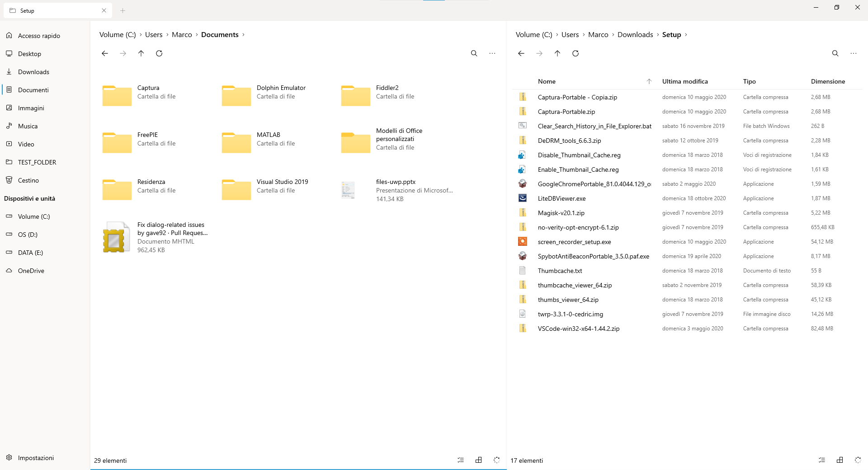Open the more options menu in Documents pane
This screenshot has height=470, width=868.
point(492,53)
